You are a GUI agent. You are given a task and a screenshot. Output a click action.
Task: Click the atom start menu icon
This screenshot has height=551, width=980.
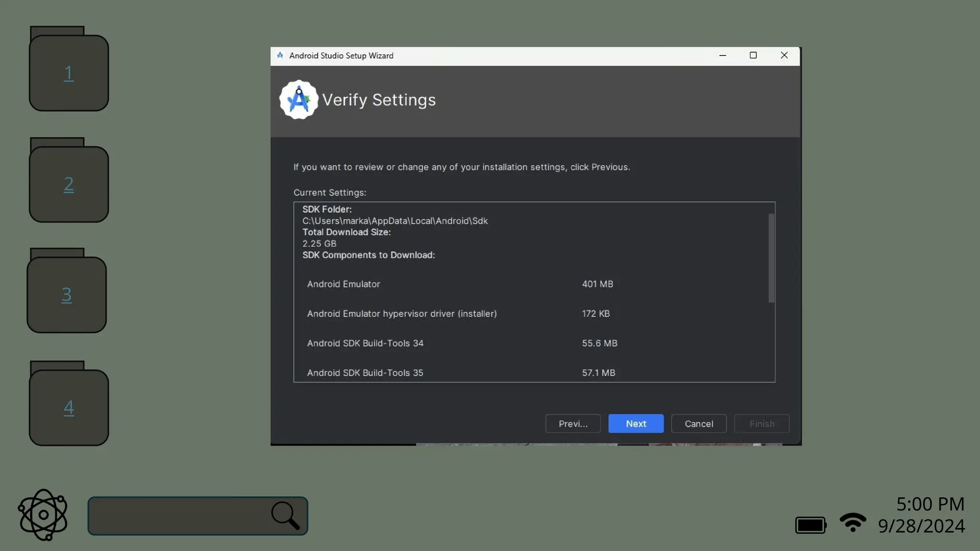[43, 515]
